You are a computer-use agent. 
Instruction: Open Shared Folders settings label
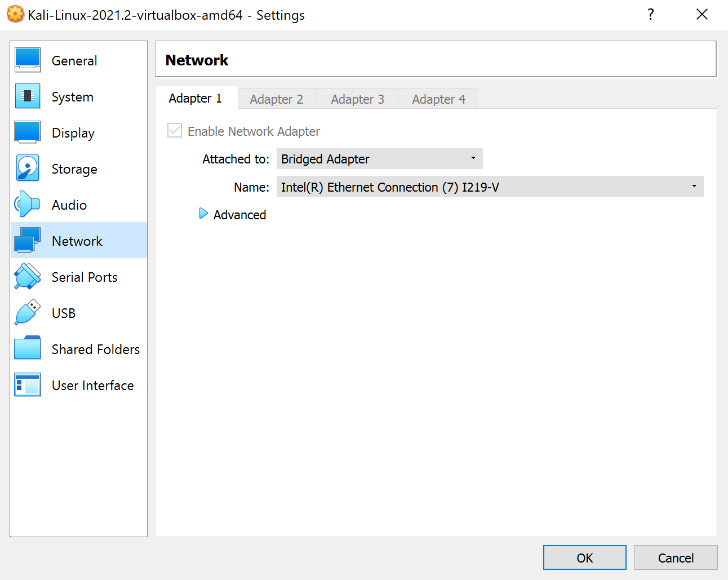[96, 349]
